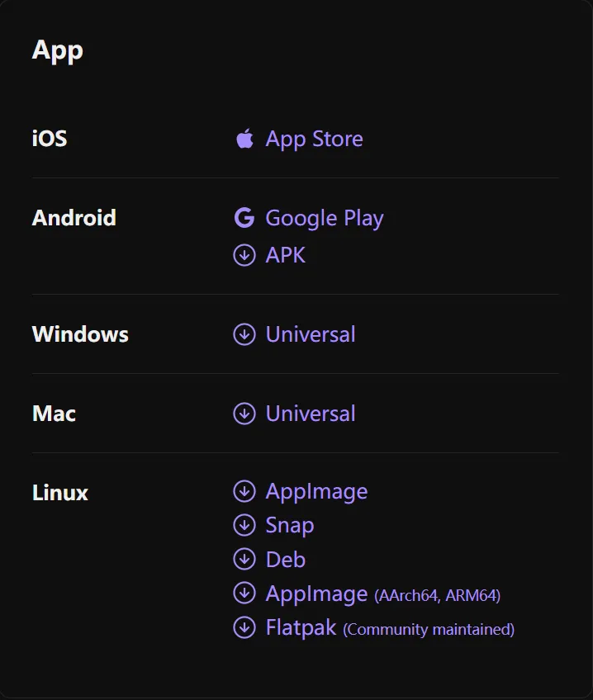Open the App Store link

point(314,139)
